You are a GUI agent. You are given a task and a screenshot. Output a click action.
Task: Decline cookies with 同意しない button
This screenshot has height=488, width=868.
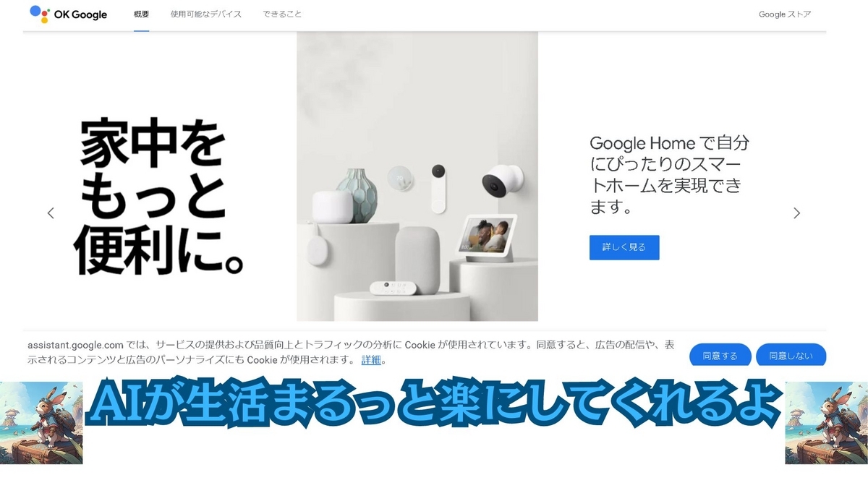[791, 356]
